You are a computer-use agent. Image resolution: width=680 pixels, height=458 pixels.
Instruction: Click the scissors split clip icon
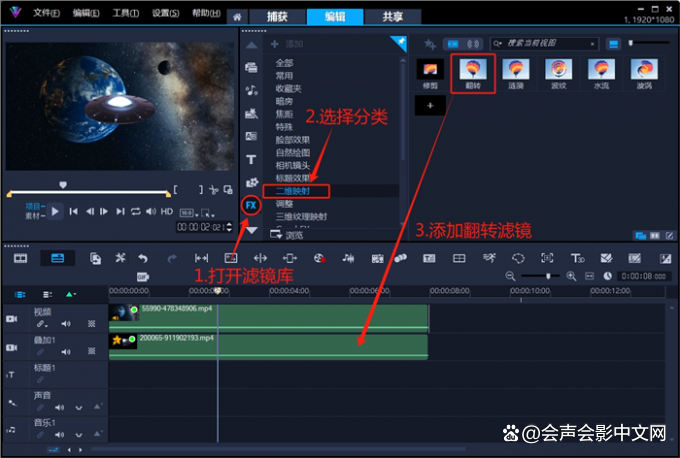pos(214,190)
